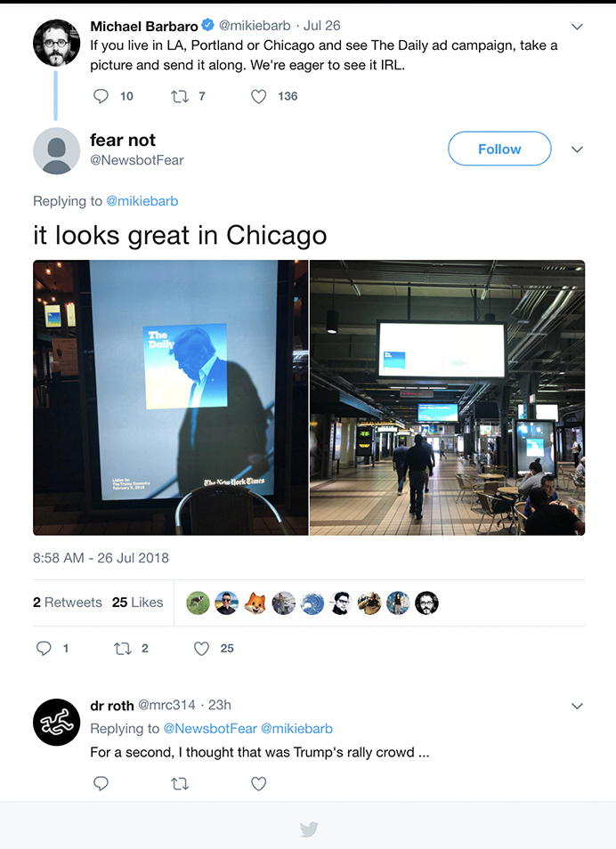
Task: View the Chicago station hallway photo
Action: point(448,398)
